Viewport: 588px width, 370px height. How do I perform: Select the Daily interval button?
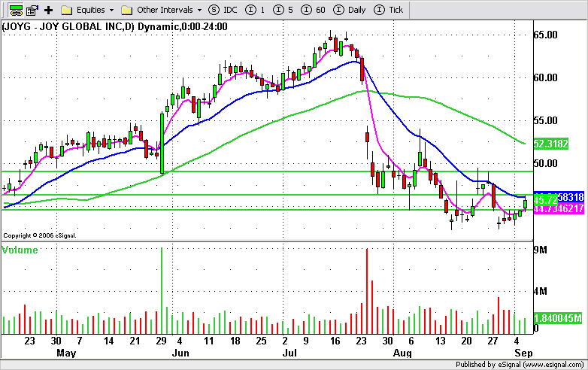pyautogui.click(x=349, y=10)
